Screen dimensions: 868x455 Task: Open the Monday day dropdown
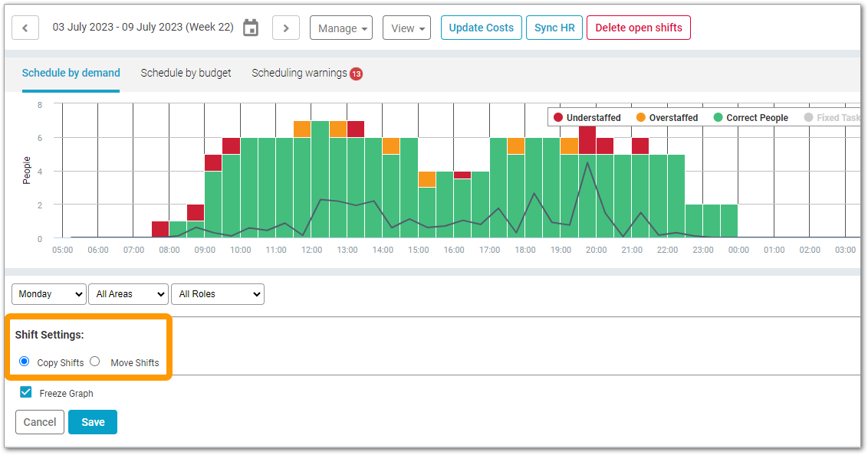pyautogui.click(x=49, y=294)
